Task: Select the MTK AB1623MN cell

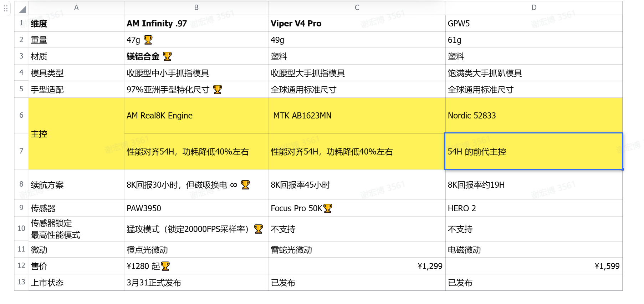Action: pyautogui.click(x=357, y=116)
